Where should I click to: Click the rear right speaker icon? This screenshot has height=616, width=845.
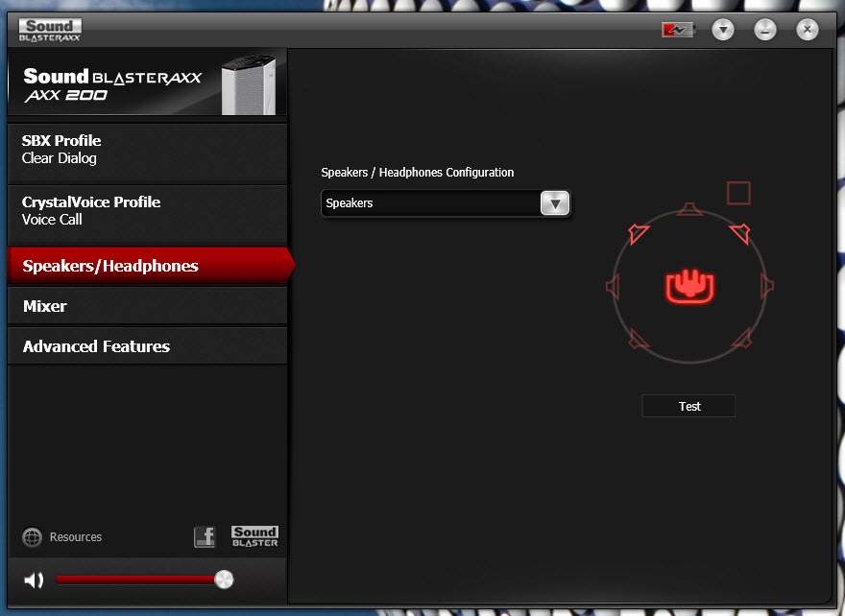pos(742,338)
